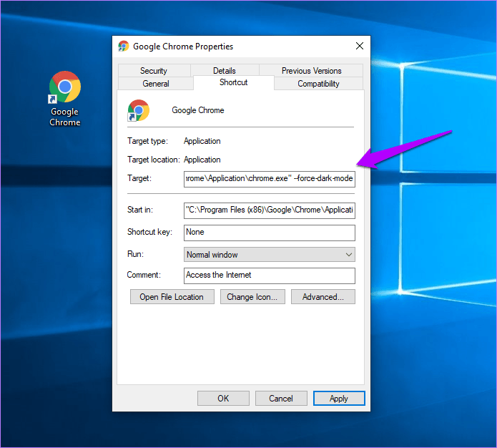Select the Google Chrome desktop shortcut icon
This screenshot has height=448, width=497.
click(65, 87)
